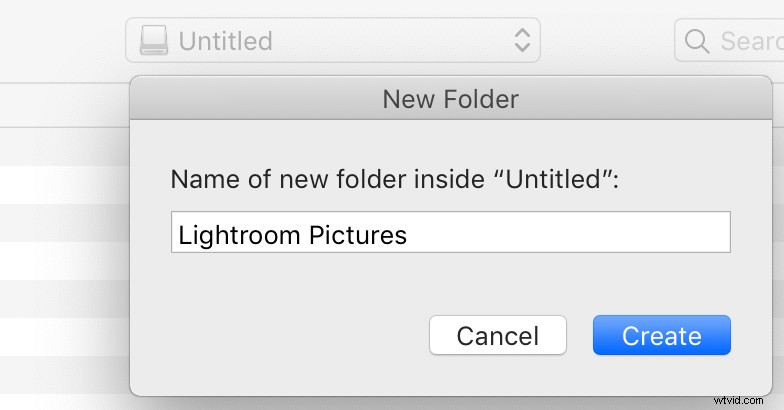Viewport: 784px width, 410px height.
Task: Open the location popup via its up-down chevrons
Action: (x=522, y=40)
